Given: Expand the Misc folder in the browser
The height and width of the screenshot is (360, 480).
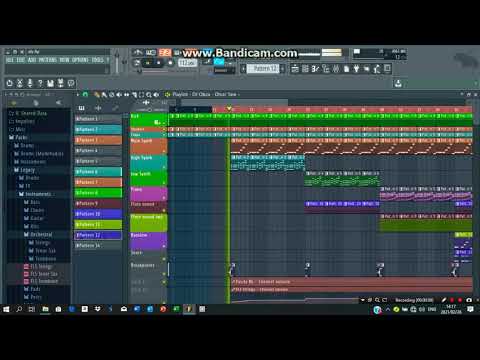Looking at the screenshot, I should tap(20, 129).
